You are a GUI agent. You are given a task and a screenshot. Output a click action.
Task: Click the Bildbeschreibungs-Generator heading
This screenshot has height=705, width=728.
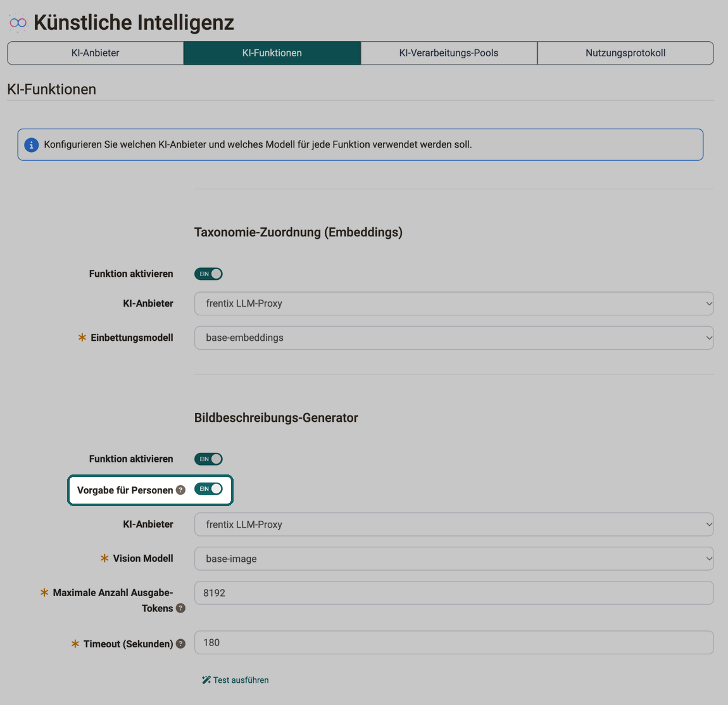click(276, 417)
